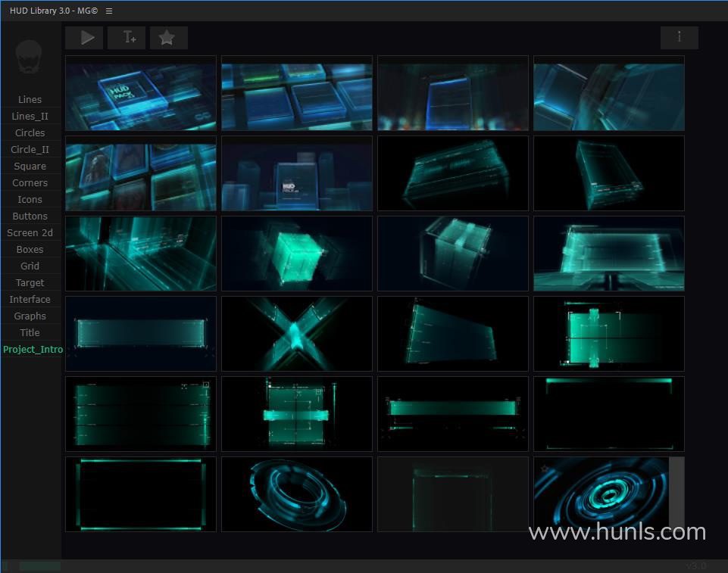
Task: Open the info button
Action: 680,38
